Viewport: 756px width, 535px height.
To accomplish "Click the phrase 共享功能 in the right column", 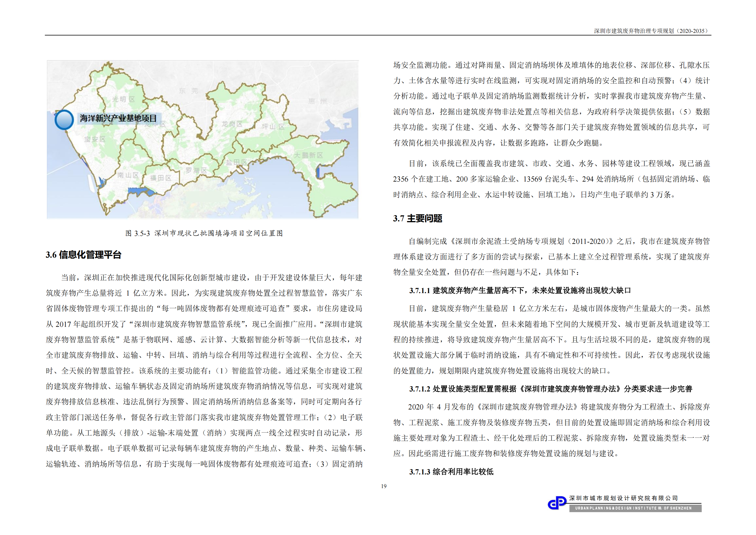I will [x=408, y=127].
